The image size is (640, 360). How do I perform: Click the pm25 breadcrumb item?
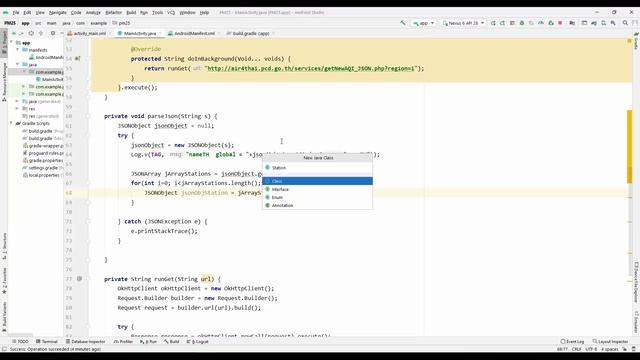pyautogui.click(x=122, y=23)
